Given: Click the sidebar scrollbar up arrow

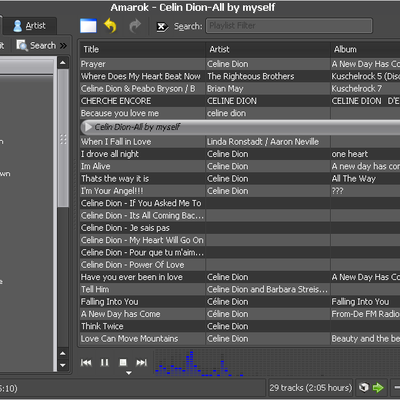Looking at the screenshot, I should tap(63, 63).
